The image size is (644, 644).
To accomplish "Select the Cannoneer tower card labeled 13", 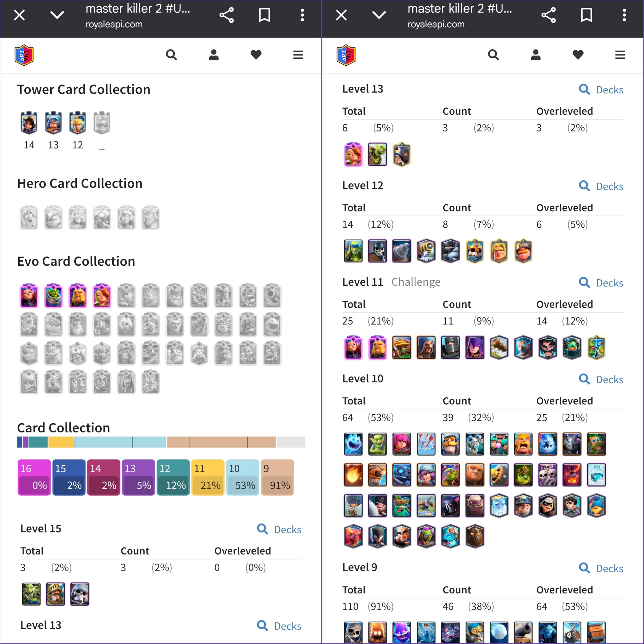I will click(x=53, y=123).
